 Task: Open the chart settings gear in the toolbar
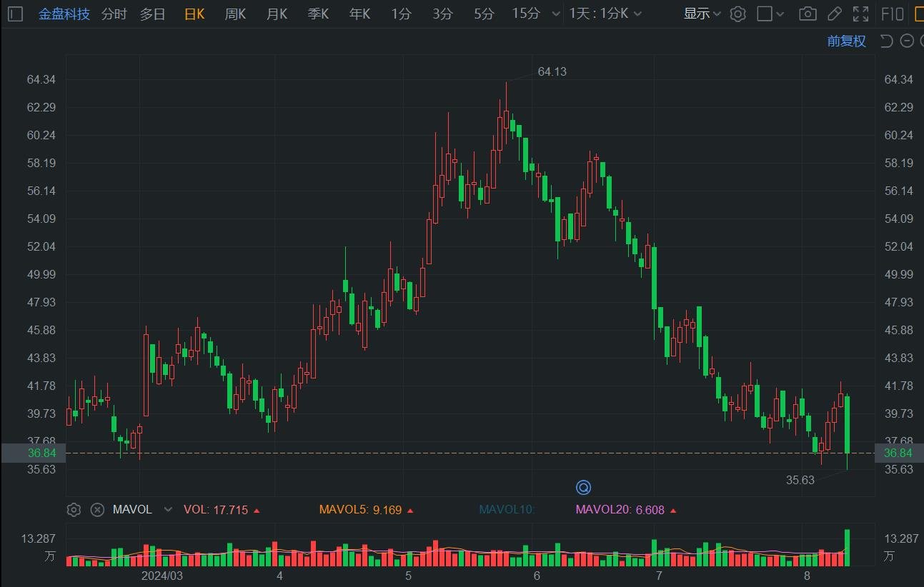pos(737,14)
